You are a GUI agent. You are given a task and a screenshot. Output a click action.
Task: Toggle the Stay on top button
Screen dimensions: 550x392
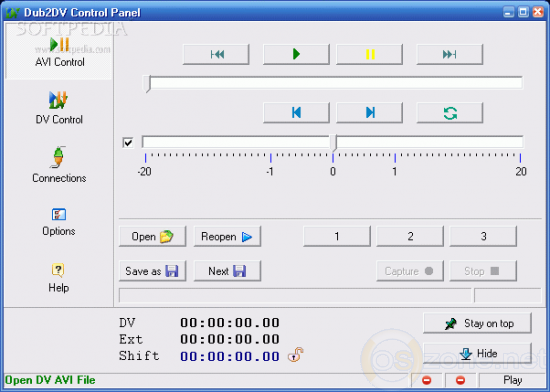pos(477,323)
